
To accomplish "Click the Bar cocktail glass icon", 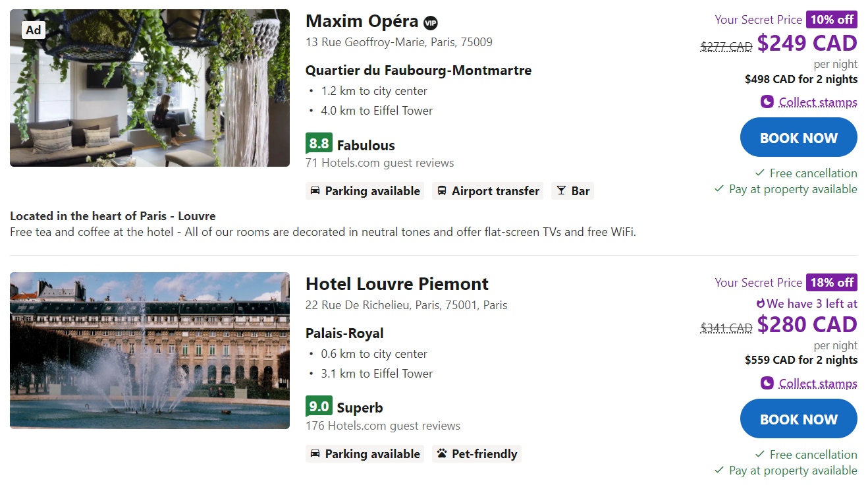I will click(x=561, y=190).
